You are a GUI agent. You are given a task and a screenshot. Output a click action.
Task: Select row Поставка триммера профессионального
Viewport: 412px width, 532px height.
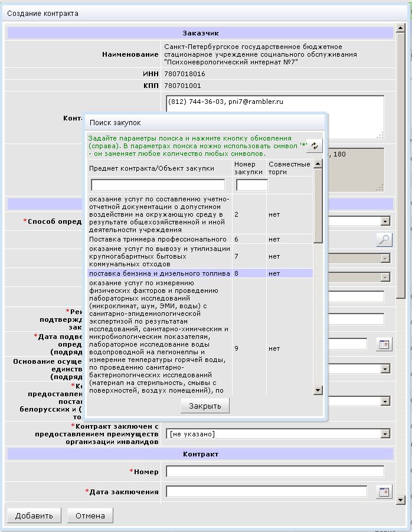200,239
